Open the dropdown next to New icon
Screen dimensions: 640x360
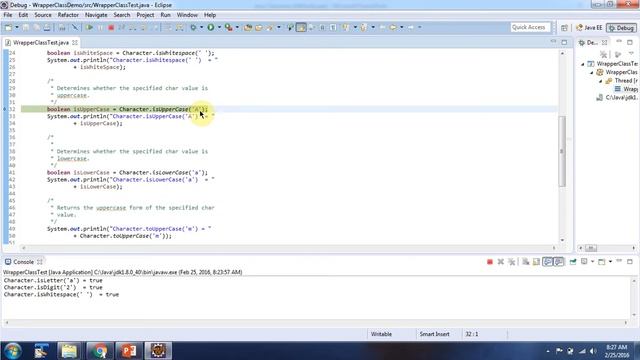click(x=17, y=27)
